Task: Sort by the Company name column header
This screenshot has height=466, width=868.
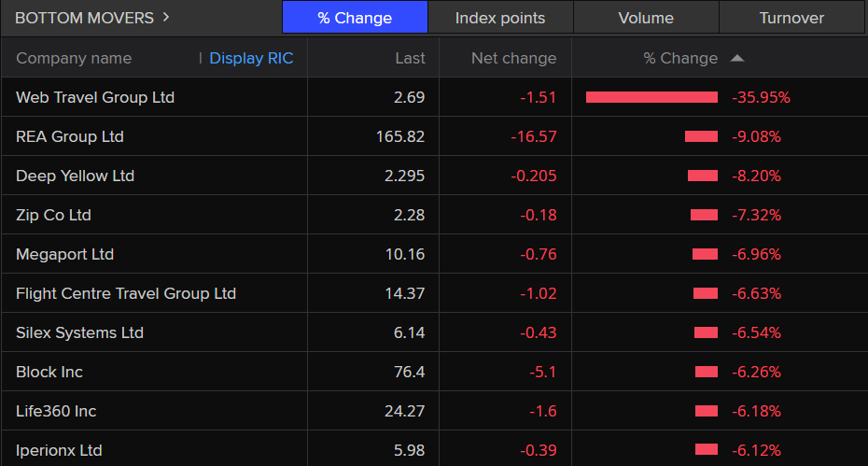Action: coord(74,58)
